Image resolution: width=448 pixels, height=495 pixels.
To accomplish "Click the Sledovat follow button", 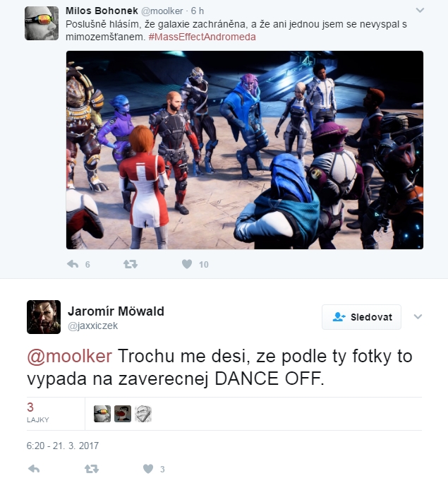I will point(361,317).
